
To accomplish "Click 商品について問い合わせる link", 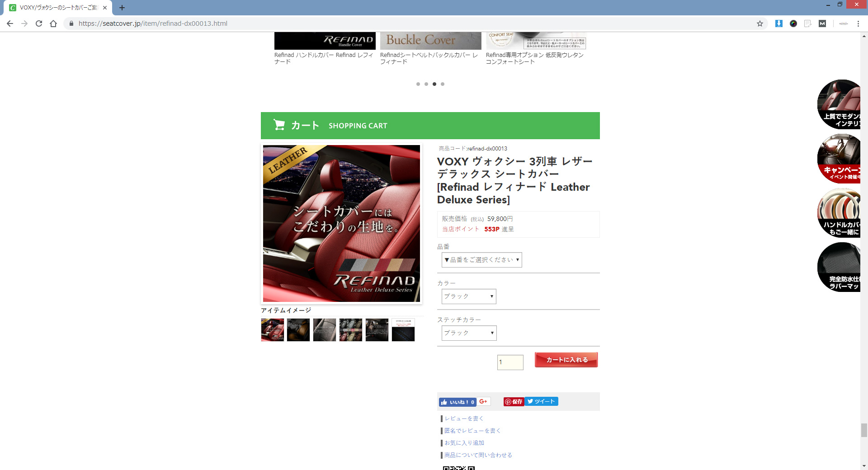I will click(478, 455).
